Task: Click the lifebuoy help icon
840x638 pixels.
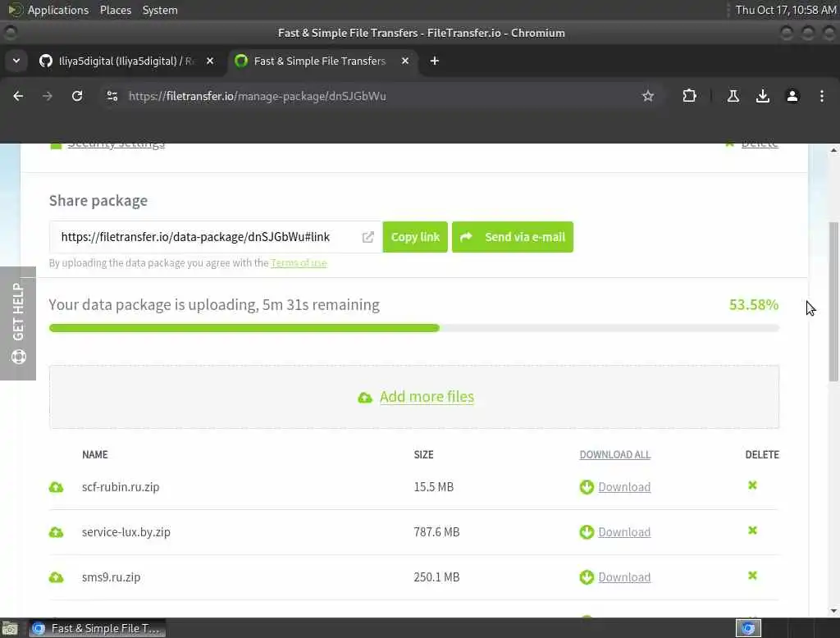Action: tap(19, 357)
